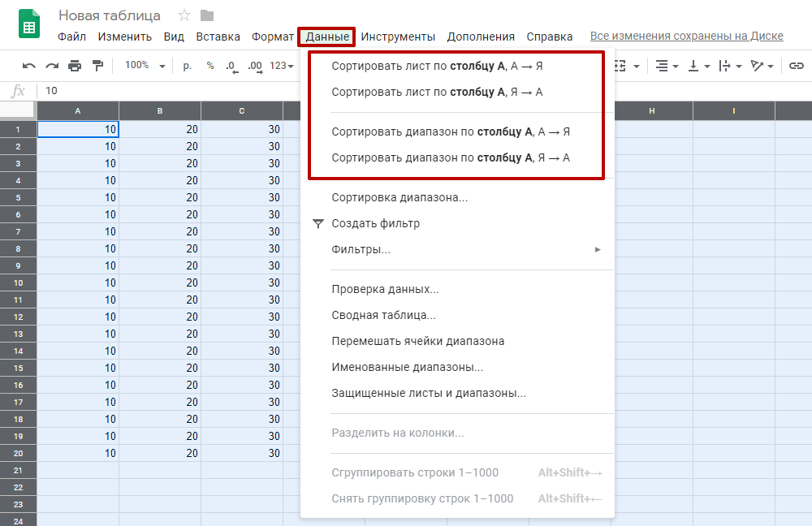Image resolution: width=812 pixels, height=526 pixels.
Task: Choose Сводная таблица...
Action: click(x=457, y=315)
